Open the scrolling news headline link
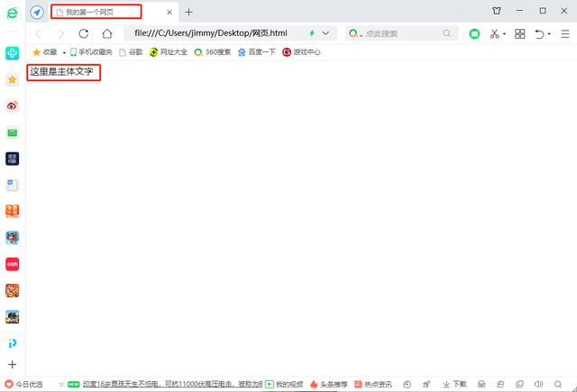This screenshot has width=577, height=392. coord(172,384)
